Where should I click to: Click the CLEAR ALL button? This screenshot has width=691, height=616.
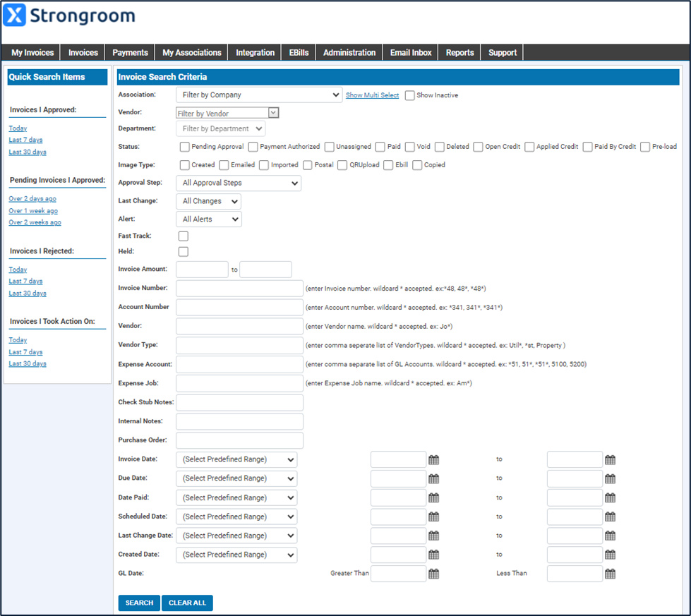click(187, 603)
